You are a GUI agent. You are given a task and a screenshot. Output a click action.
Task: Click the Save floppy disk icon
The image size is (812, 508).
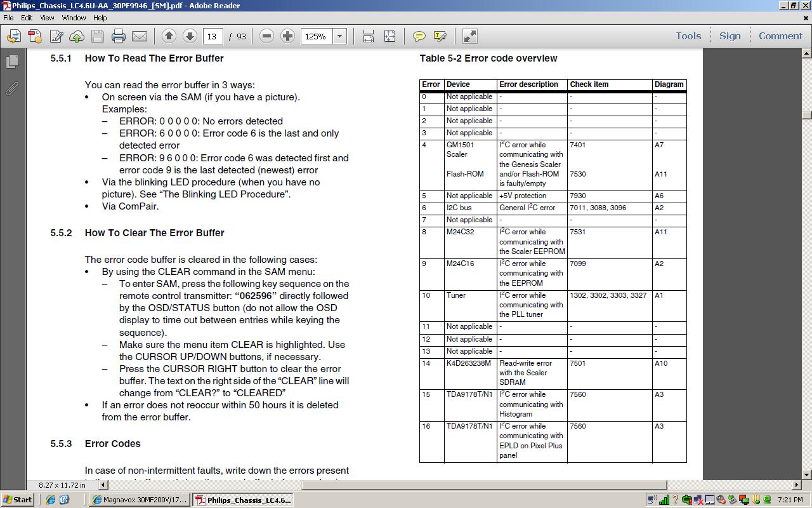[x=98, y=36]
